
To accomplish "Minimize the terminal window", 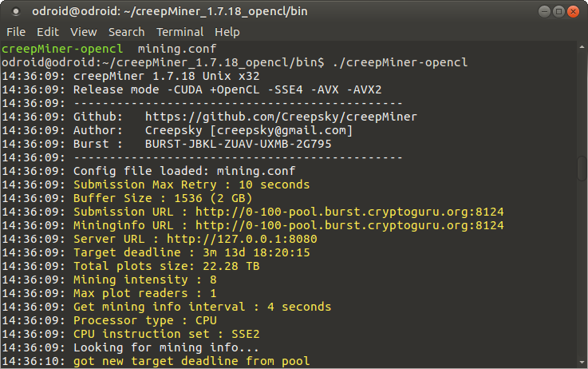I will pos(544,12).
